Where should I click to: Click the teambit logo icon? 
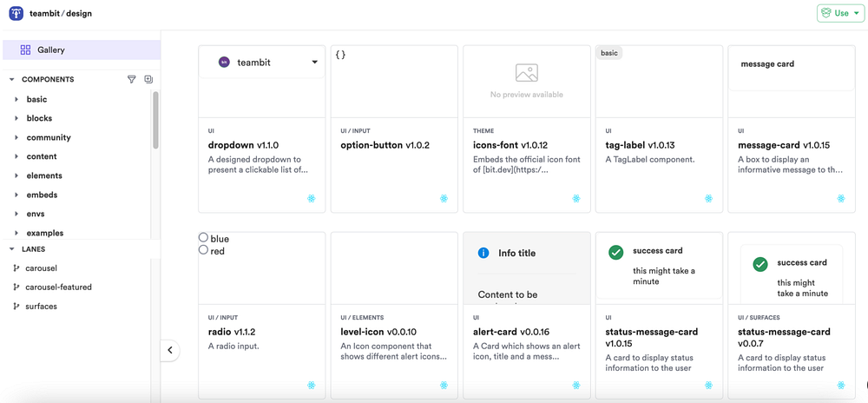coord(16,14)
